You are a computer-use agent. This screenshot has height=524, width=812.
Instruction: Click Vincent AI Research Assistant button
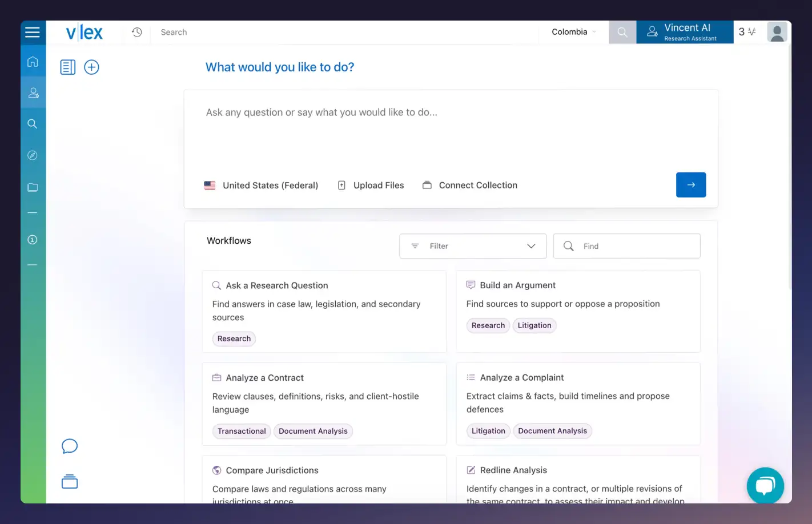point(685,32)
